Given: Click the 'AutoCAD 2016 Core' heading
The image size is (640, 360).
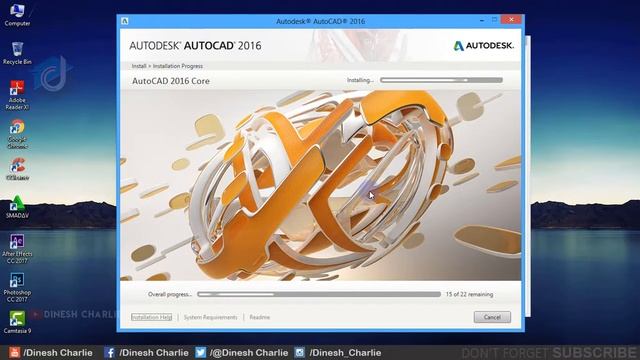Looking at the screenshot, I should click(171, 81).
